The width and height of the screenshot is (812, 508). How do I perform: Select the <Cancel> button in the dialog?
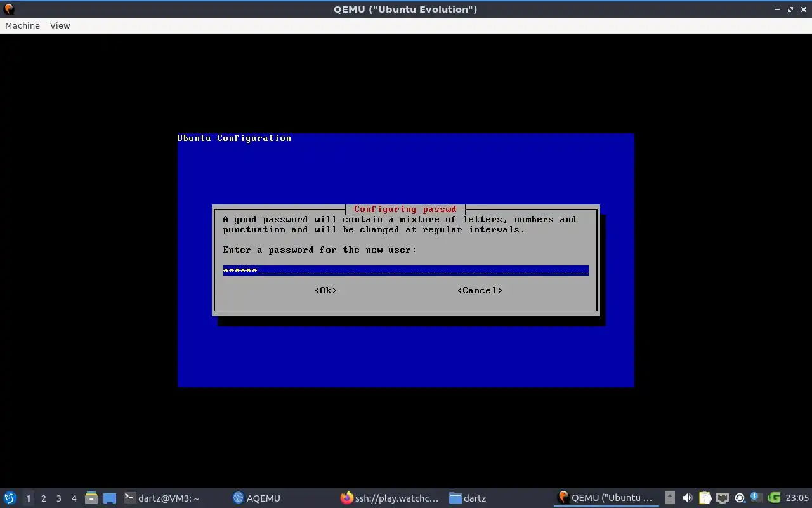tap(480, 290)
